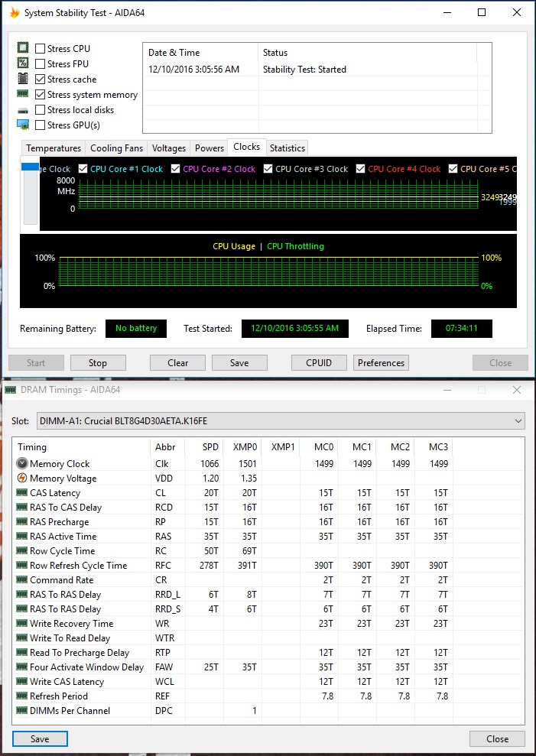536x756 pixels.
Task: Click the memory icon in Refresh Period row
Action: [x=21, y=696]
